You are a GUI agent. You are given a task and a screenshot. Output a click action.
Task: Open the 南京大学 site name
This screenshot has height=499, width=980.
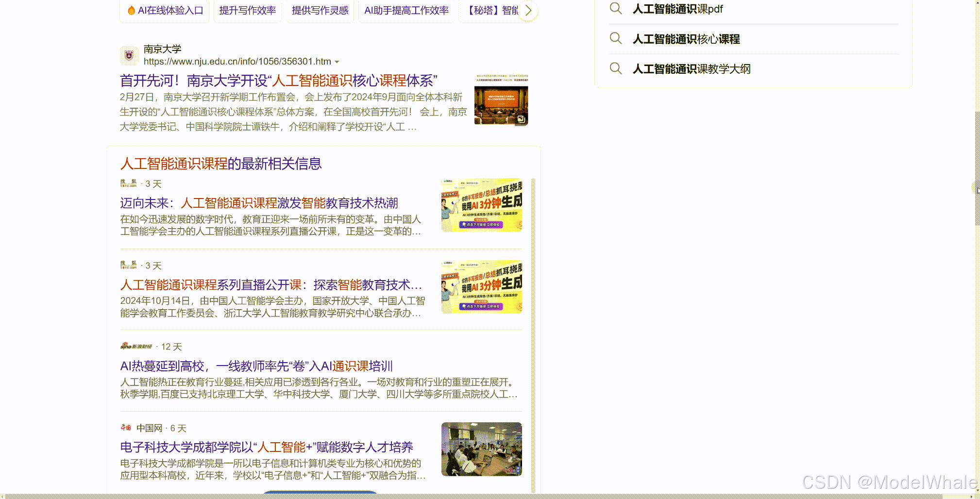click(163, 49)
